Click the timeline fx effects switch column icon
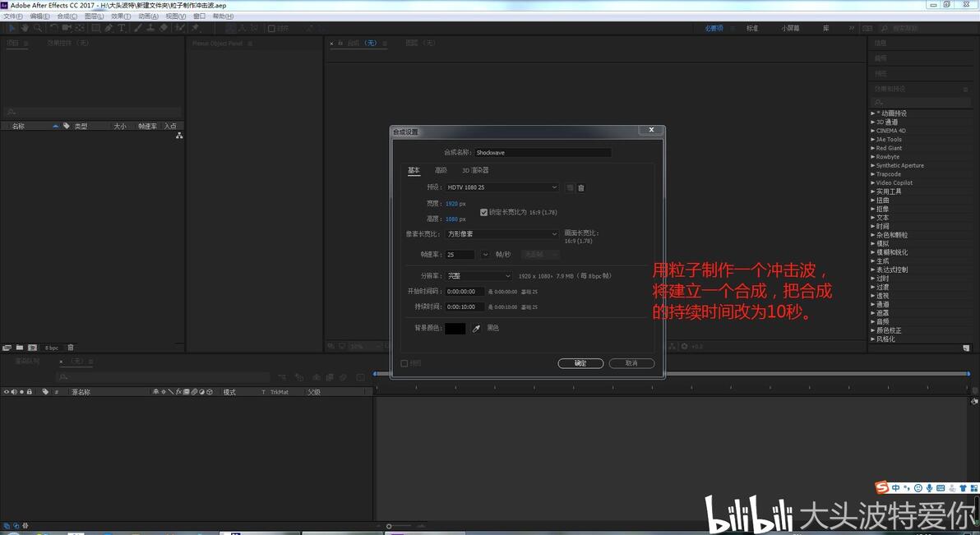This screenshot has height=535, width=980. [178, 392]
